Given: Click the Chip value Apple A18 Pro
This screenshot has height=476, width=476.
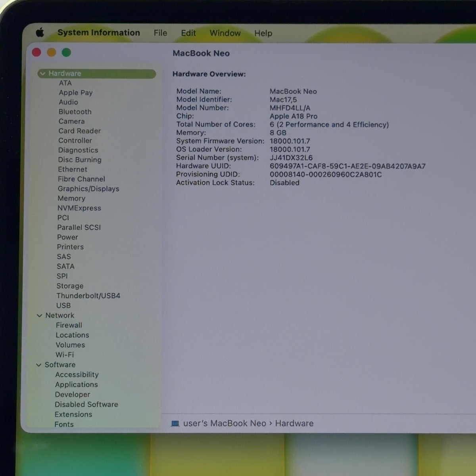Looking at the screenshot, I should click(x=294, y=116).
